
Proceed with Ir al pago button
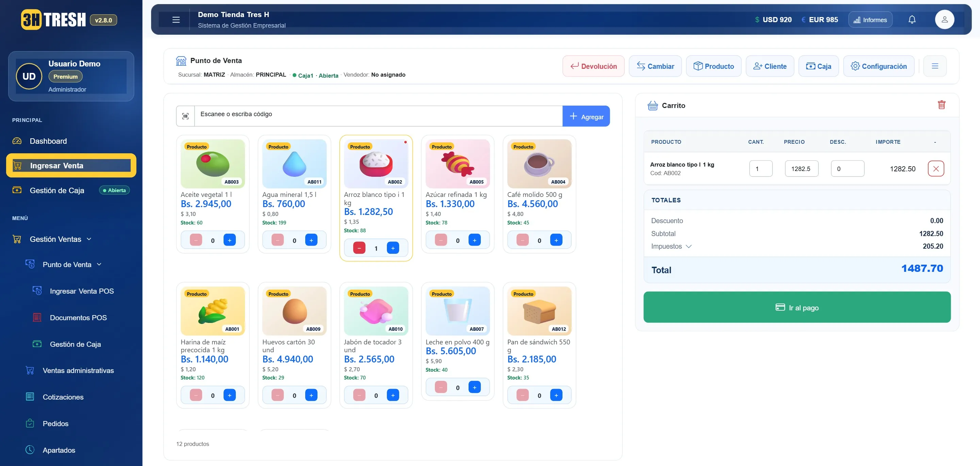pos(797,307)
